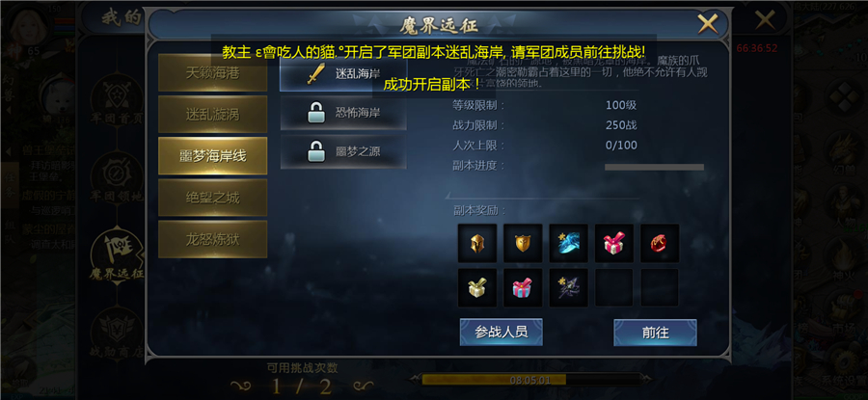Click the red ribbon gift box reward
The width and height of the screenshot is (868, 400).
coord(614,243)
